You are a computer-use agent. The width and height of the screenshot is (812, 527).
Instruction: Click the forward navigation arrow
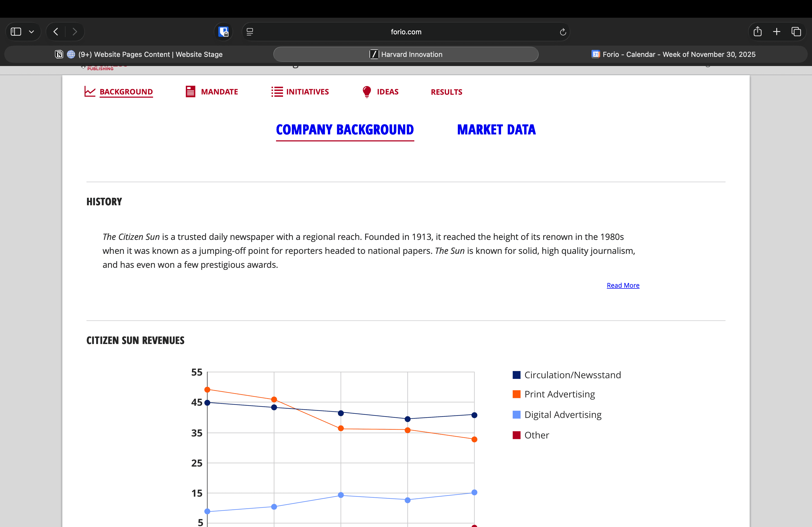coord(75,32)
